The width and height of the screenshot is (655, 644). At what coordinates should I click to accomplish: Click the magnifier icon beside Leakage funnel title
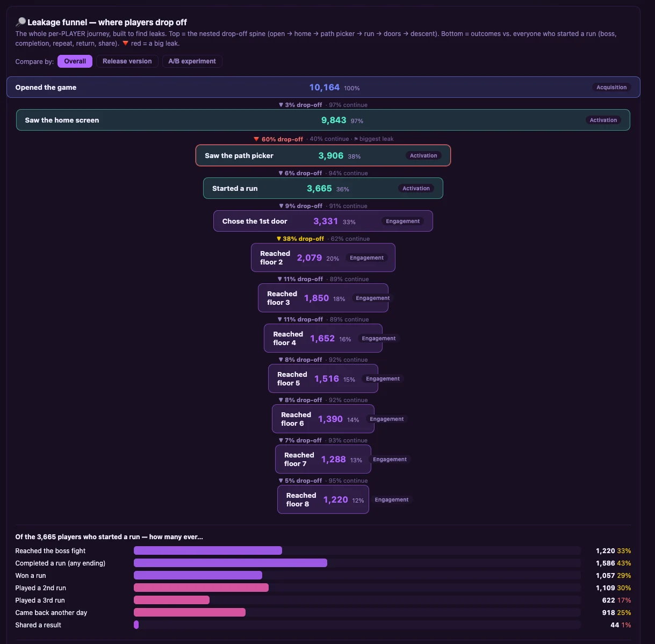click(20, 22)
